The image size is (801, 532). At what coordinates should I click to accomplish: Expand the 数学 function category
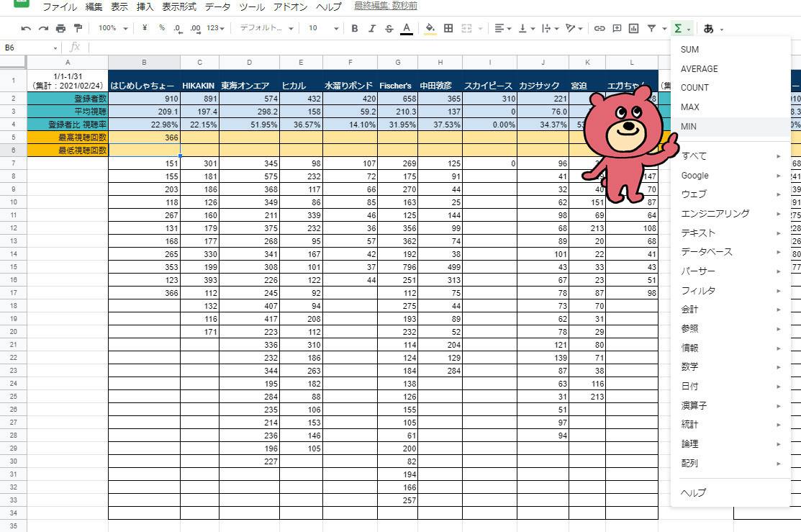click(730, 367)
